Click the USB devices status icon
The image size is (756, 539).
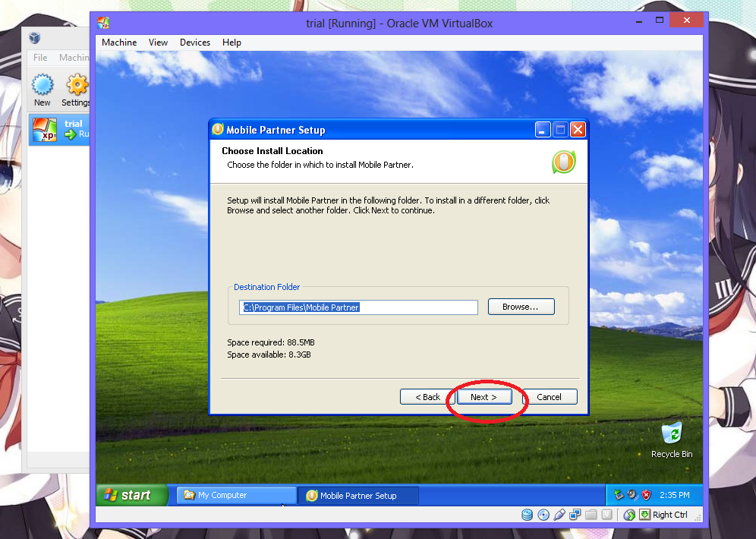pos(559,515)
